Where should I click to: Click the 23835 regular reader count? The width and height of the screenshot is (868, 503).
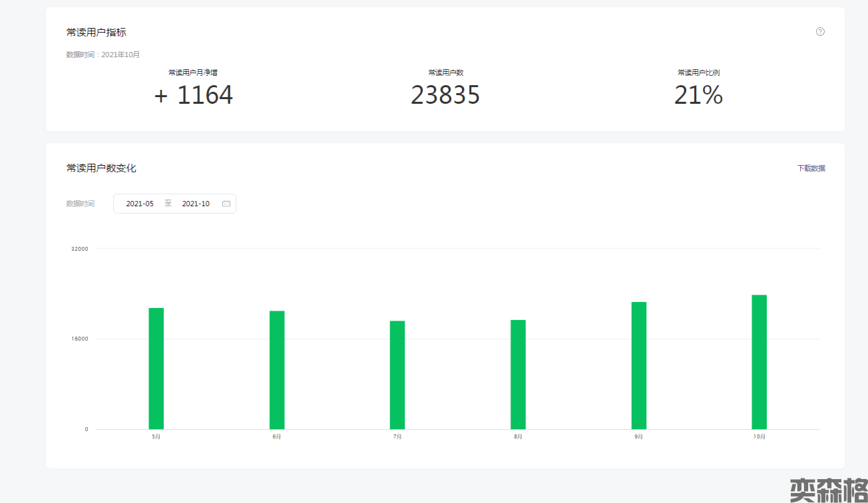(x=445, y=96)
